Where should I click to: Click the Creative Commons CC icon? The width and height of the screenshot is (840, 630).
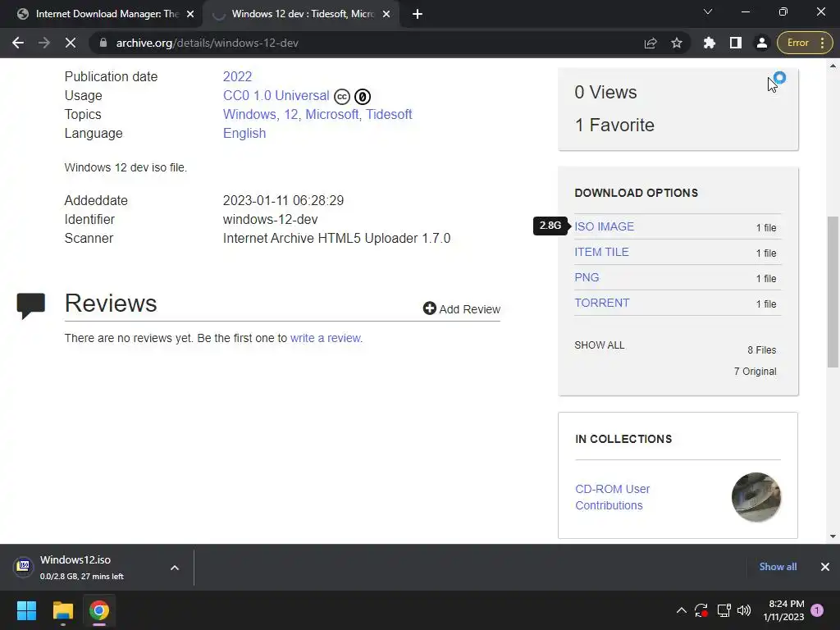pyautogui.click(x=342, y=97)
